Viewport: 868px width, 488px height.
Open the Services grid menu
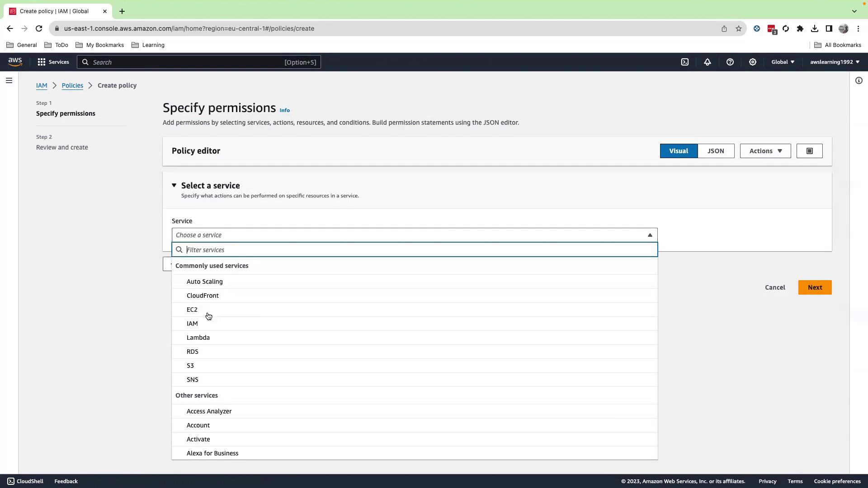53,62
